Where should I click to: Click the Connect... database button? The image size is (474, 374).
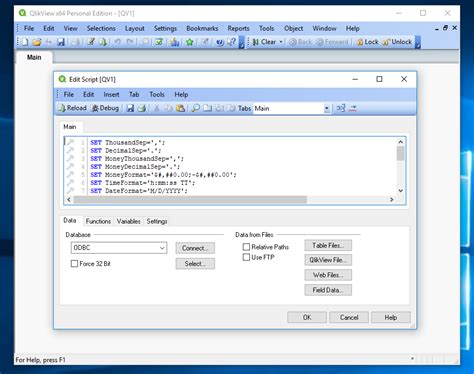[195, 248]
